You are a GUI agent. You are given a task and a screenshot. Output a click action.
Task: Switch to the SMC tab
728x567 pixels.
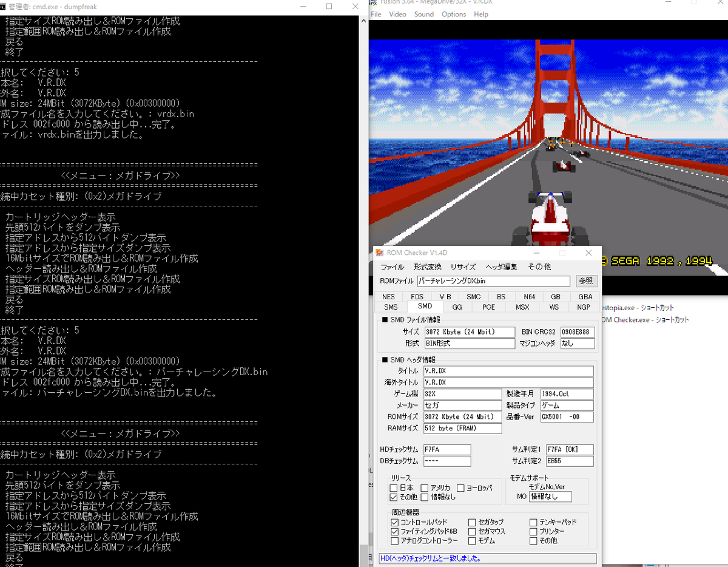(x=474, y=297)
